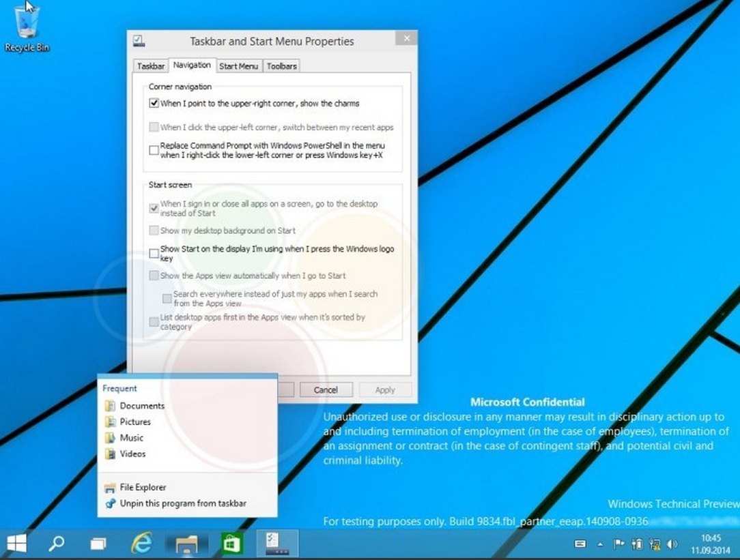Open the Toolbars tab
The image size is (740, 560).
coord(281,66)
